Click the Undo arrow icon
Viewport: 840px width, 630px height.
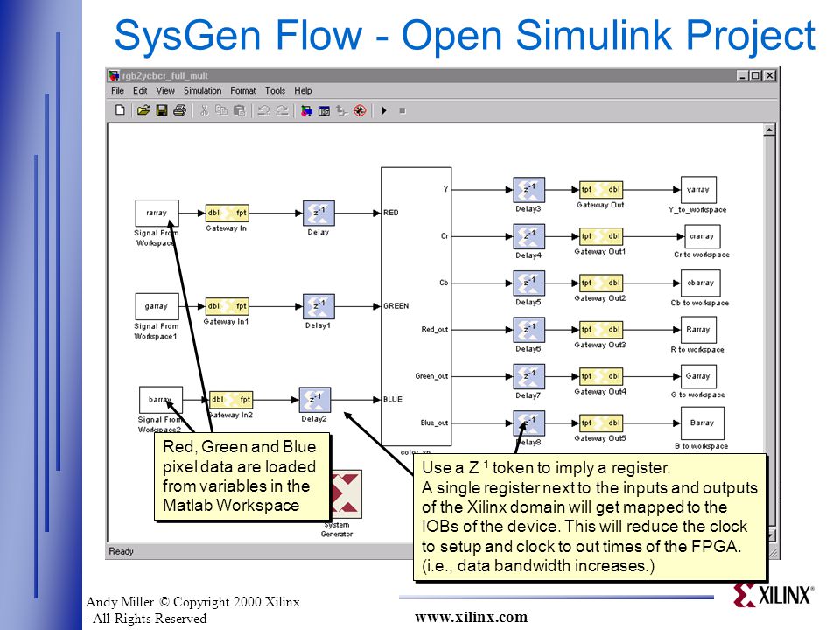pos(263,110)
